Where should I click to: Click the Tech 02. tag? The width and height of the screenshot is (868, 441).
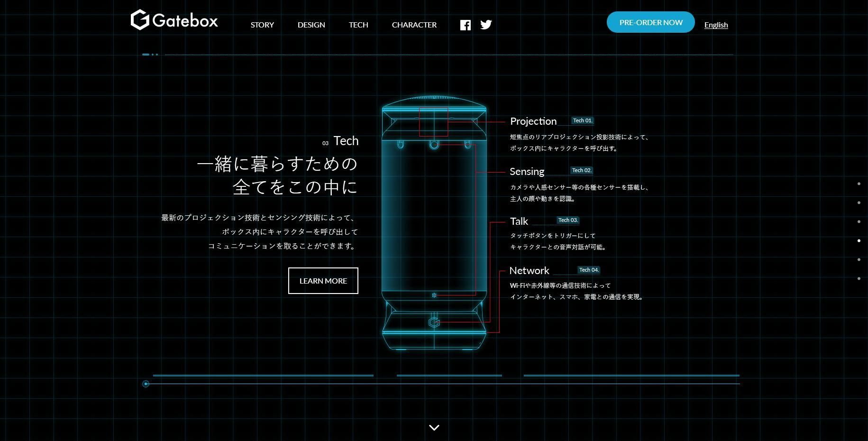coord(582,170)
